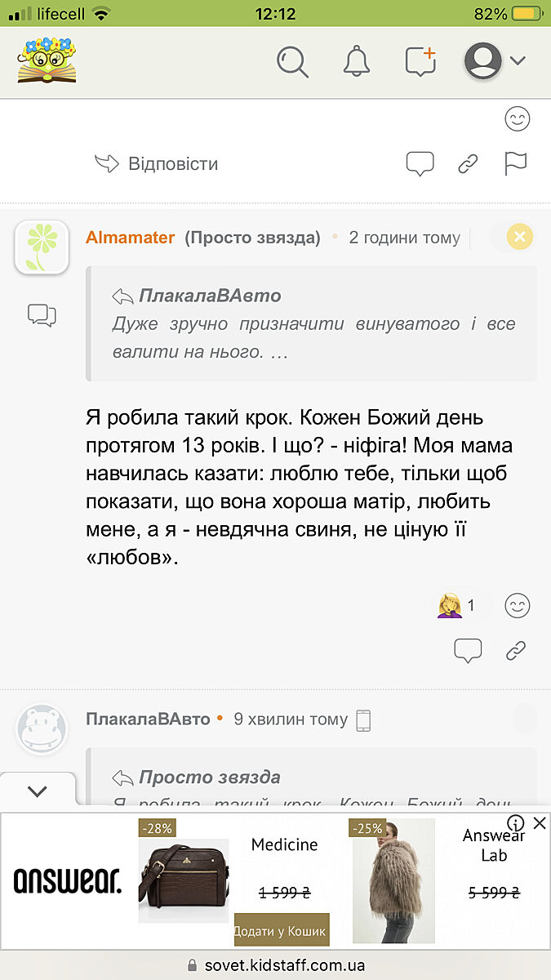
Task: Copy link to Almamater's comment
Action: tap(516, 650)
